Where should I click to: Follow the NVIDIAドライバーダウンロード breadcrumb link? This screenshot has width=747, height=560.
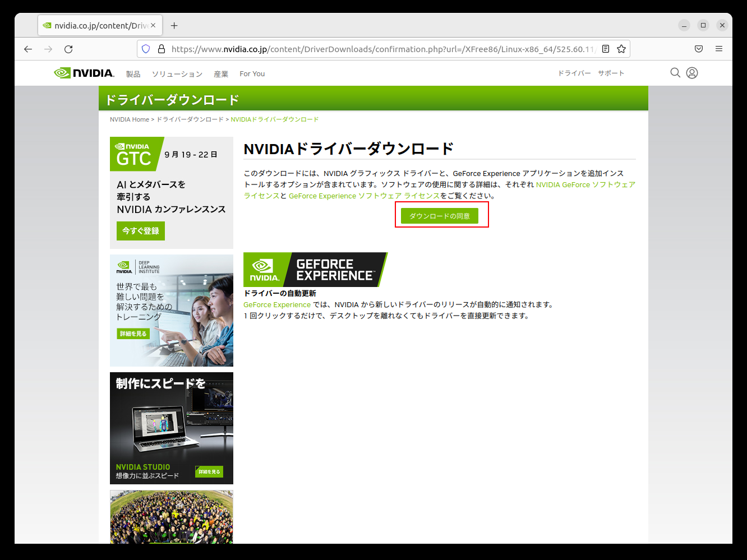point(274,119)
